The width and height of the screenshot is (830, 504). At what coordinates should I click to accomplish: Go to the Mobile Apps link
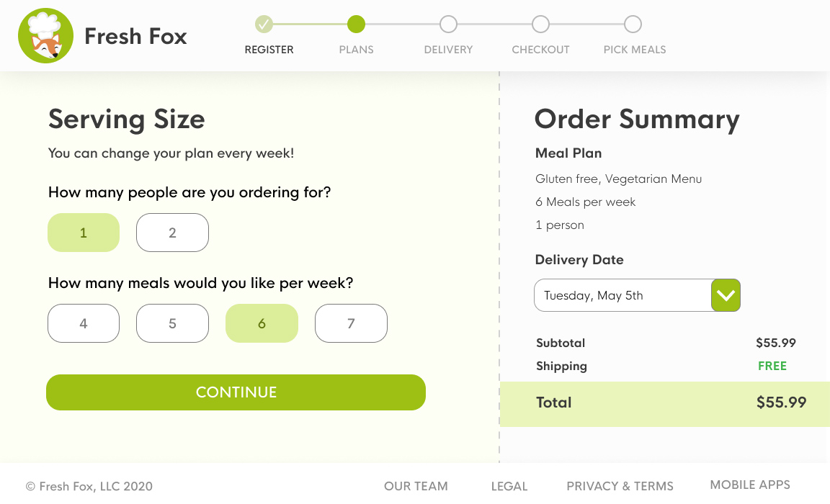pyautogui.click(x=750, y=485)
